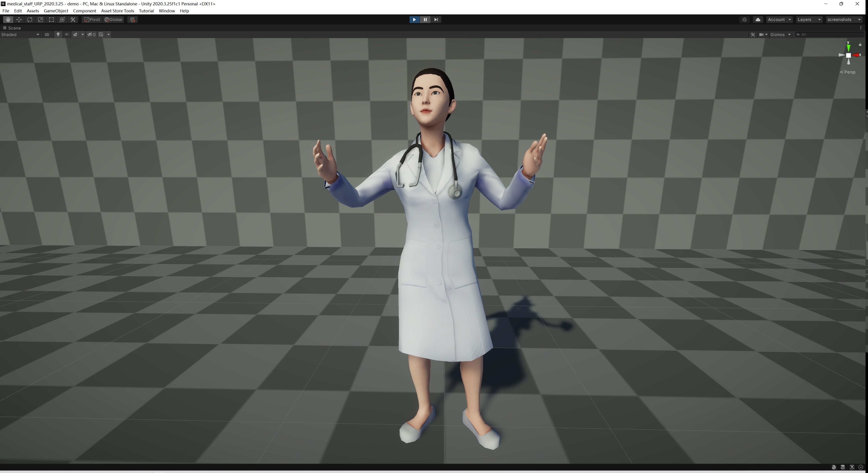Open the Window menu

167,11
